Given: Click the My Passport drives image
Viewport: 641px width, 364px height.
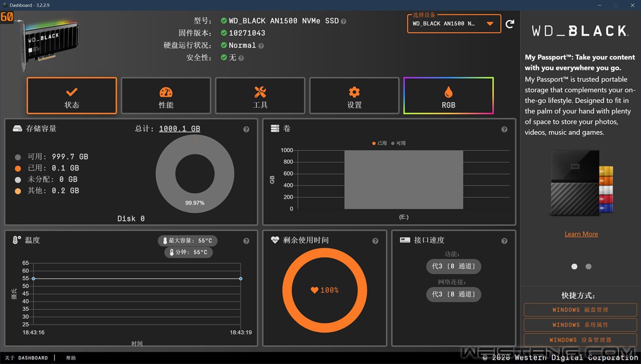Looking at the screenshot, I should [x=581, y=182].
